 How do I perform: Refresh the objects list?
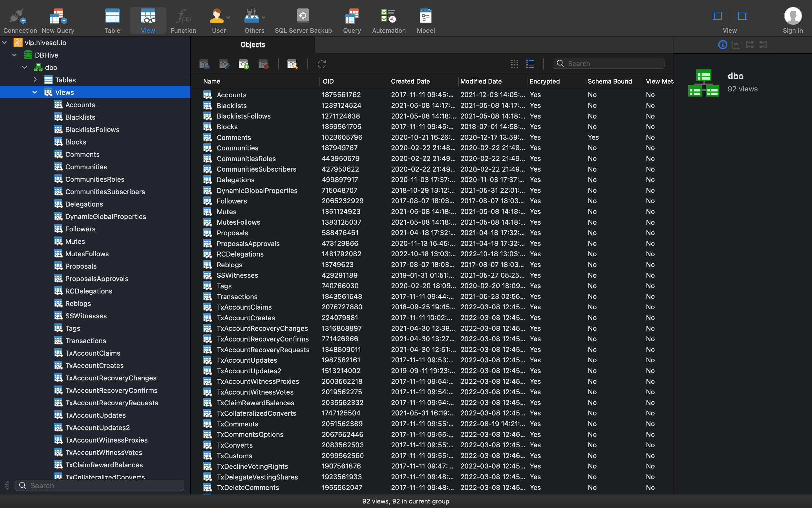(321, 64)
